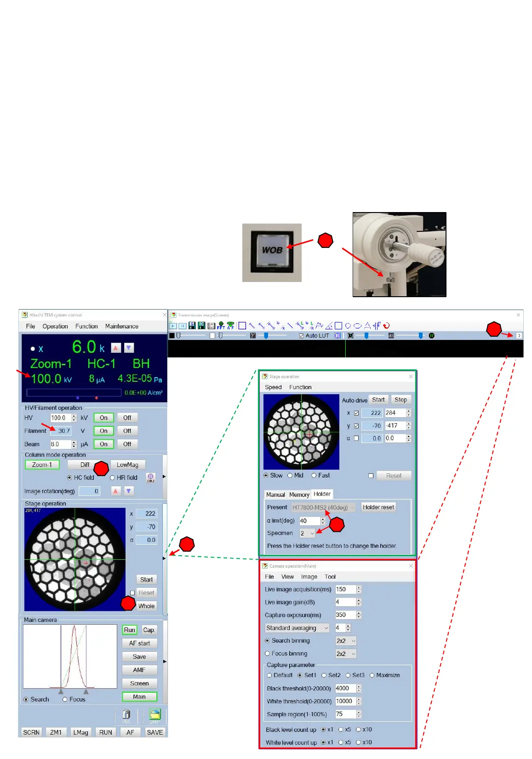Image resolution: width=532 pixels, height=759 pixels.
Task: Open the Function menu in TEM system control
Action: 86,326
